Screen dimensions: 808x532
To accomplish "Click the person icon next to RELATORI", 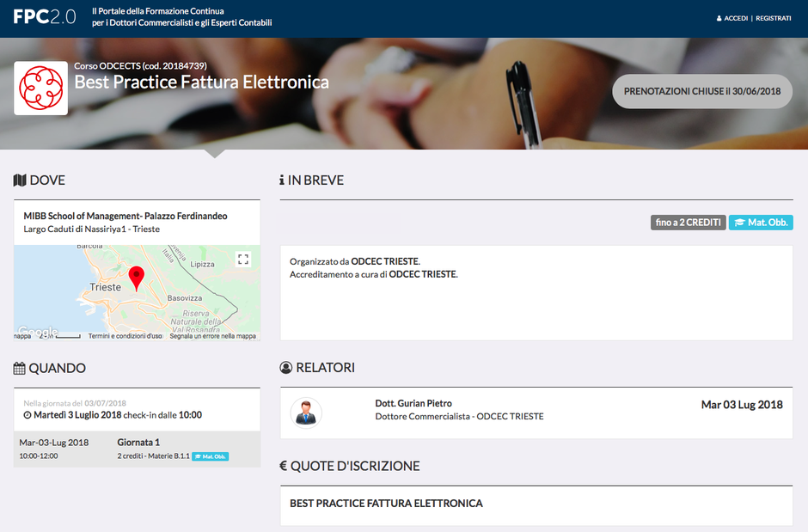I will pos(285,367).
